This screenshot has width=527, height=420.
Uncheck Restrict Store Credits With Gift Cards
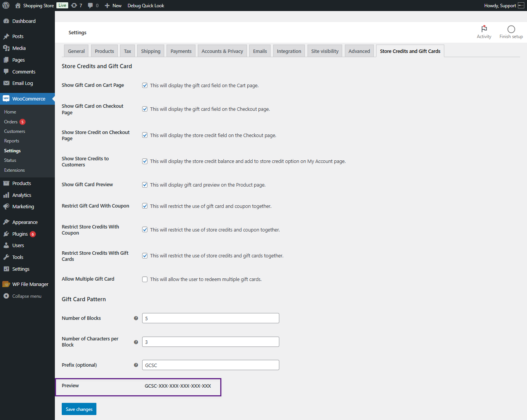pyautogui.click(x=145, y=256)
